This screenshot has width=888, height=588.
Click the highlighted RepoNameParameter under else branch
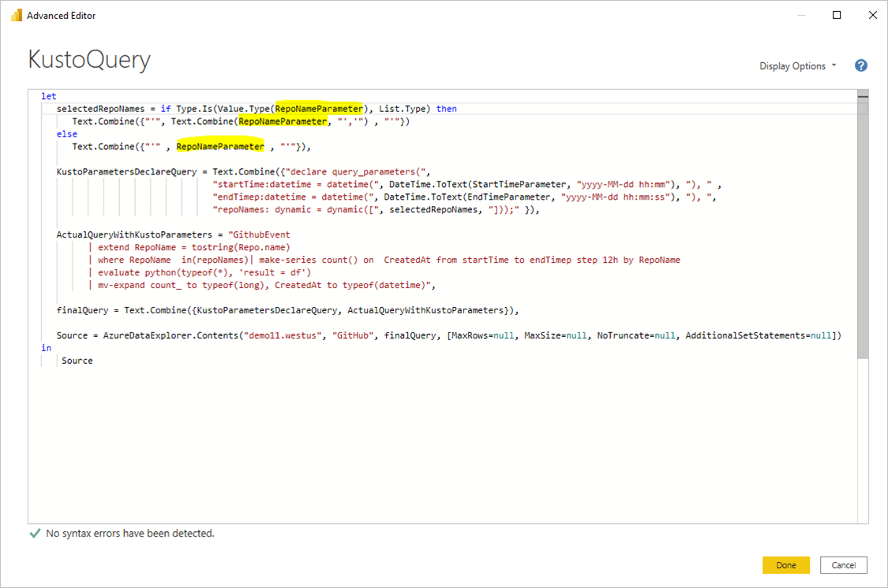point(220,146)
